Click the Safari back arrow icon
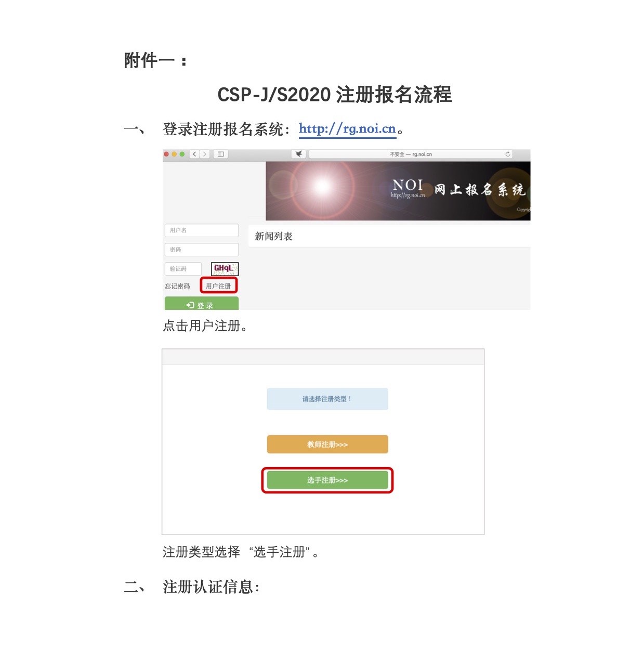Viewport: 644px width, 650px height. click(195, 154)
